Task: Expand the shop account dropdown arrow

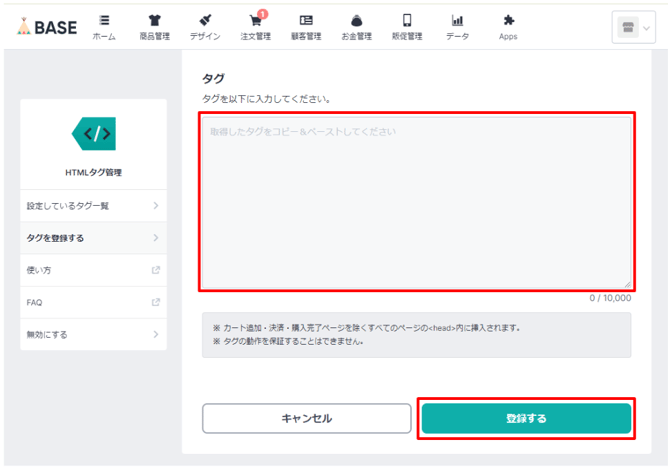Action: tap(646, 28)
